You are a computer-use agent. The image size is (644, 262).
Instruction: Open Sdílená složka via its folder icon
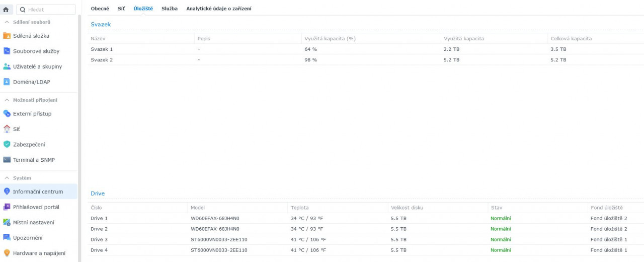[7, 36]
